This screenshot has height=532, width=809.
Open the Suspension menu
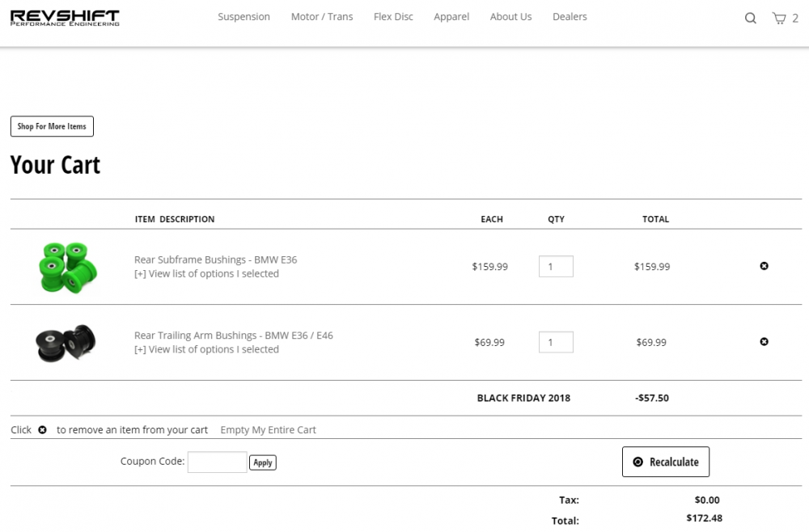point(244,16)
